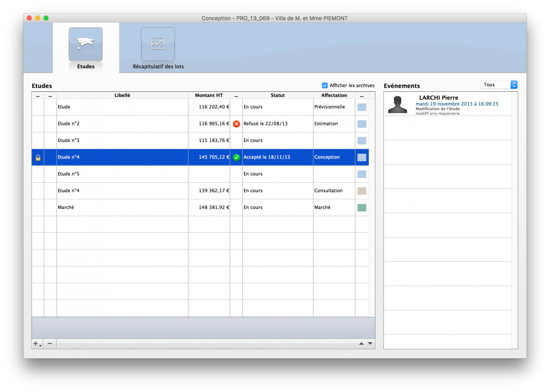Select the row labeled Etude
This screenshot has height=392, width=550.
200,107
